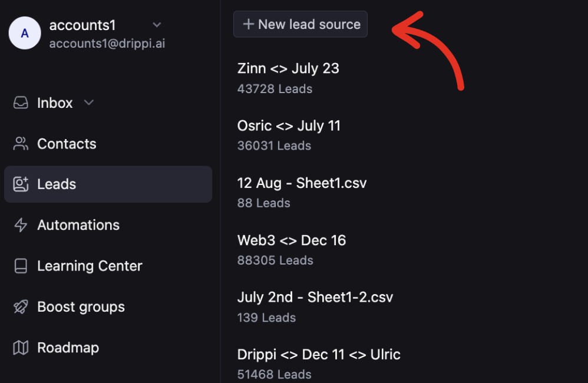588x383 pixels.
Task: Open the Zinn <> July 23 lead source
Action: tap(288, 68)
